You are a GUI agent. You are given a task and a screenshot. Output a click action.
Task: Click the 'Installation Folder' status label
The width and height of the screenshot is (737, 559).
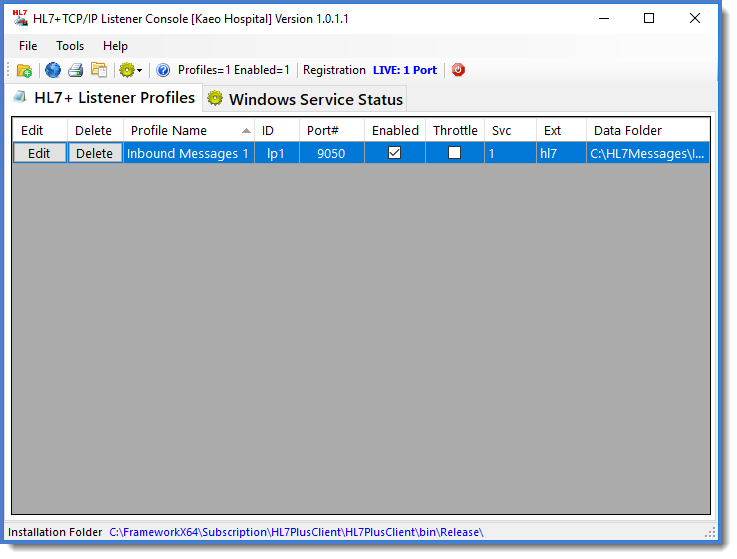click(x=55, y=532)
